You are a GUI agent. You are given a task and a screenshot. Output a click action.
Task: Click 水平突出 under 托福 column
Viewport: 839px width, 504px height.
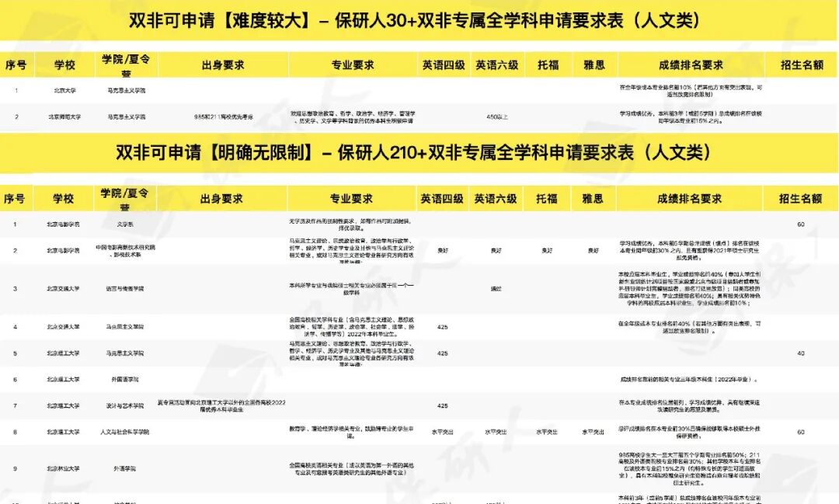547,432
